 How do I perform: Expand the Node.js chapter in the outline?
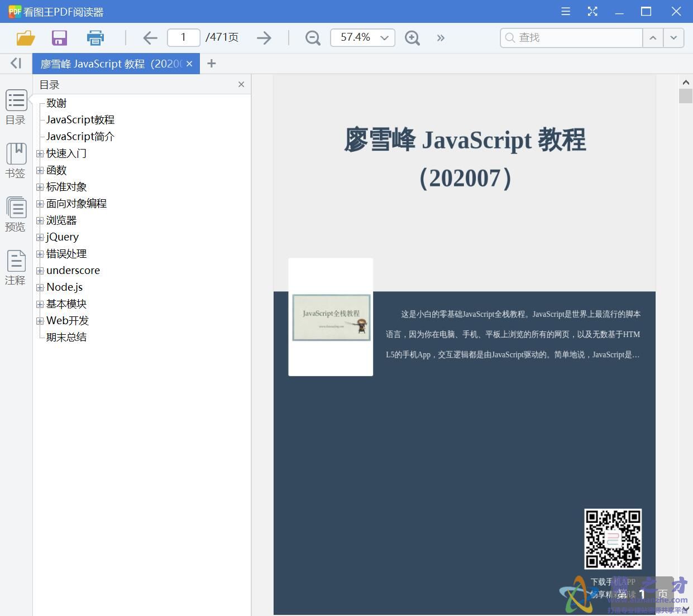coord(39,287)
